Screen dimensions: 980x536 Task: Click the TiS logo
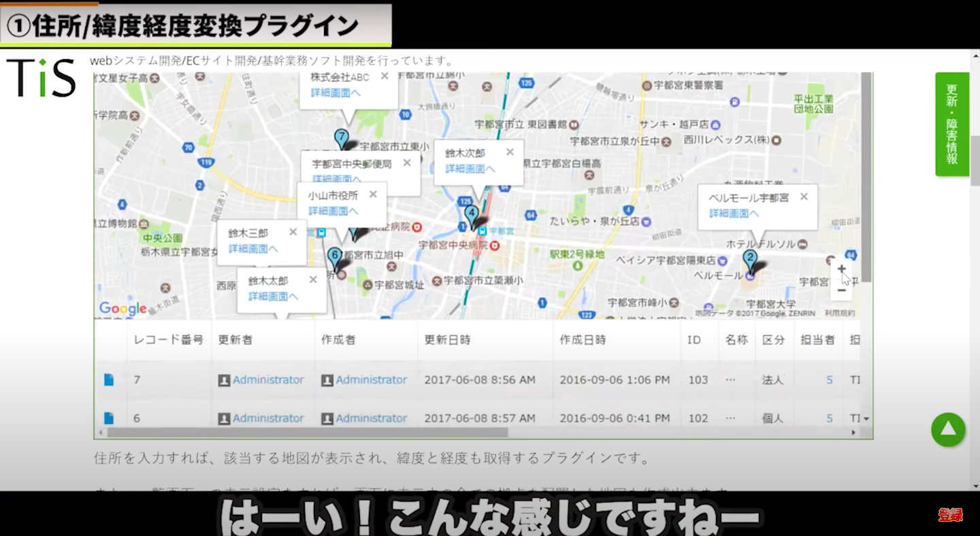point(41,78)
